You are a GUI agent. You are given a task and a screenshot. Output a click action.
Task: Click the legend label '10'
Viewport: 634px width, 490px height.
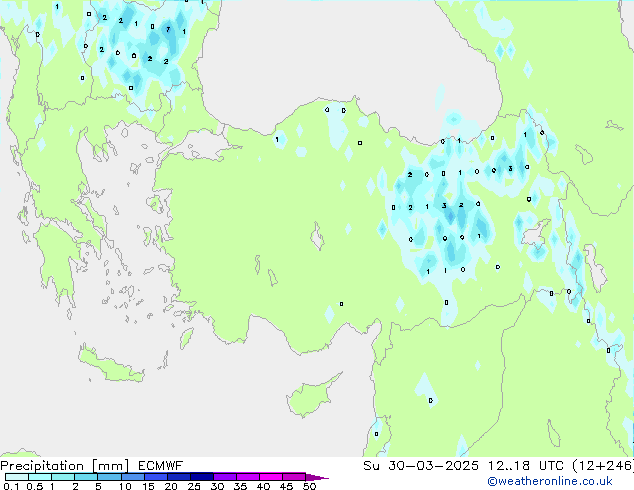125,486
